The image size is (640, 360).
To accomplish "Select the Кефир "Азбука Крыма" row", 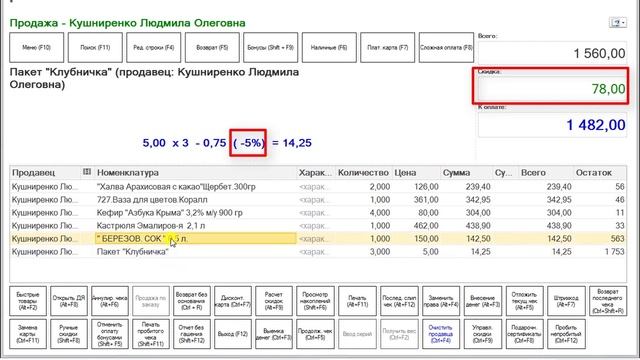I will [x=318, y=213].
